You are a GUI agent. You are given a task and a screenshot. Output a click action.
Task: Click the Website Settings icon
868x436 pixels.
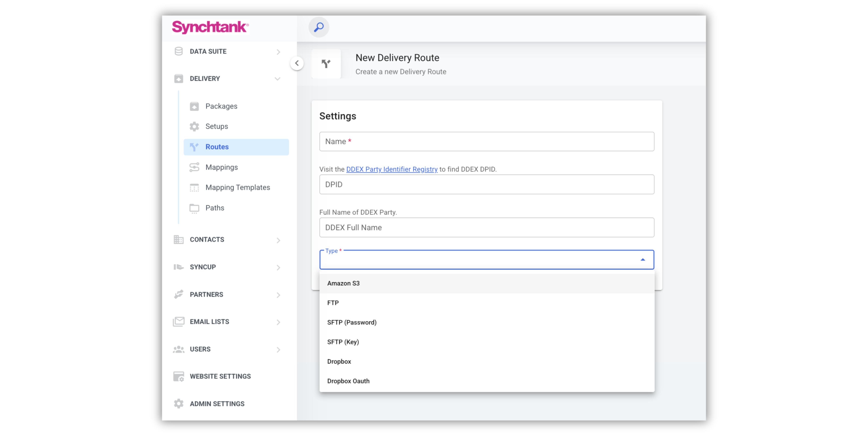point(179,376)
